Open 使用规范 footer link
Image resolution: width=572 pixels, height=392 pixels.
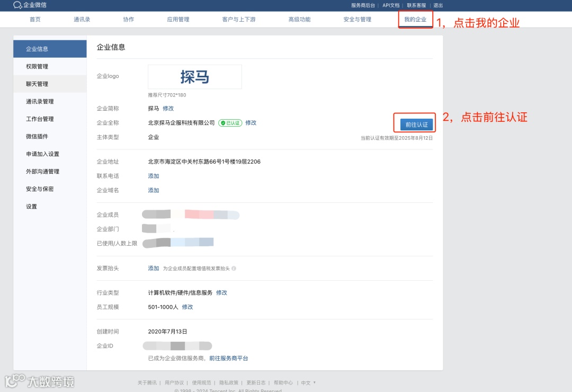tap(202, 382)
